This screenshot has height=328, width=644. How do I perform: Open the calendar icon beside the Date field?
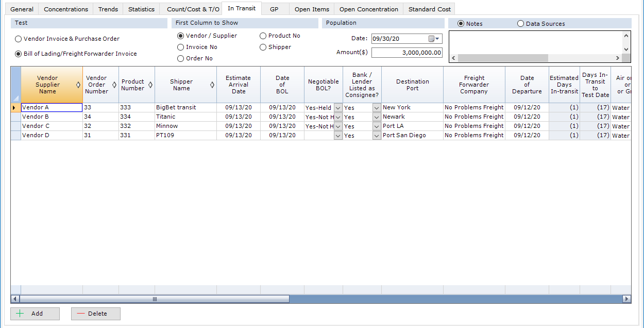click(x=431, y=38)
